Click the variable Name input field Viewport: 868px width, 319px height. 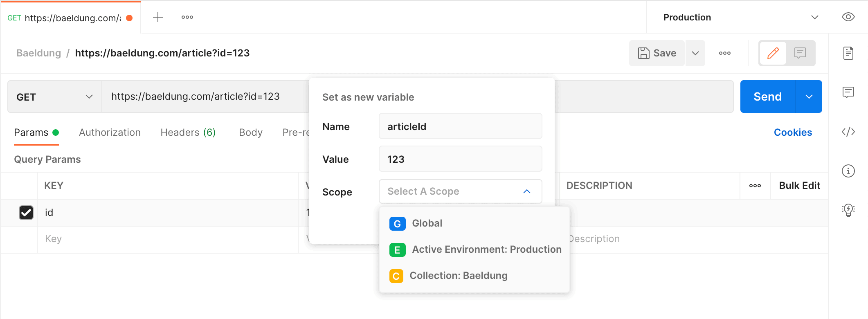(460, 127)
